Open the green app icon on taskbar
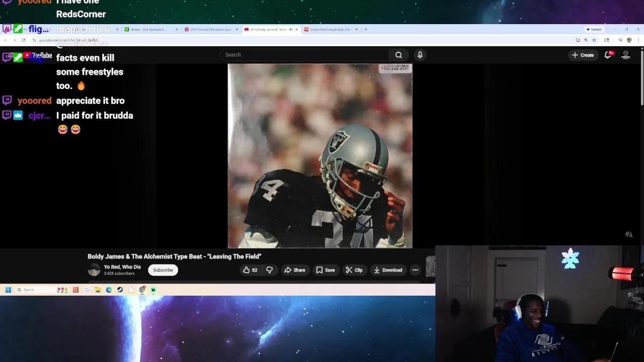644x362 pixels. (153, 290)
